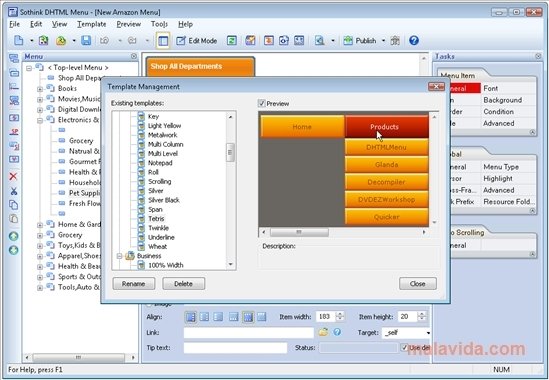Collapse the Business template folder

coord(119,256)
